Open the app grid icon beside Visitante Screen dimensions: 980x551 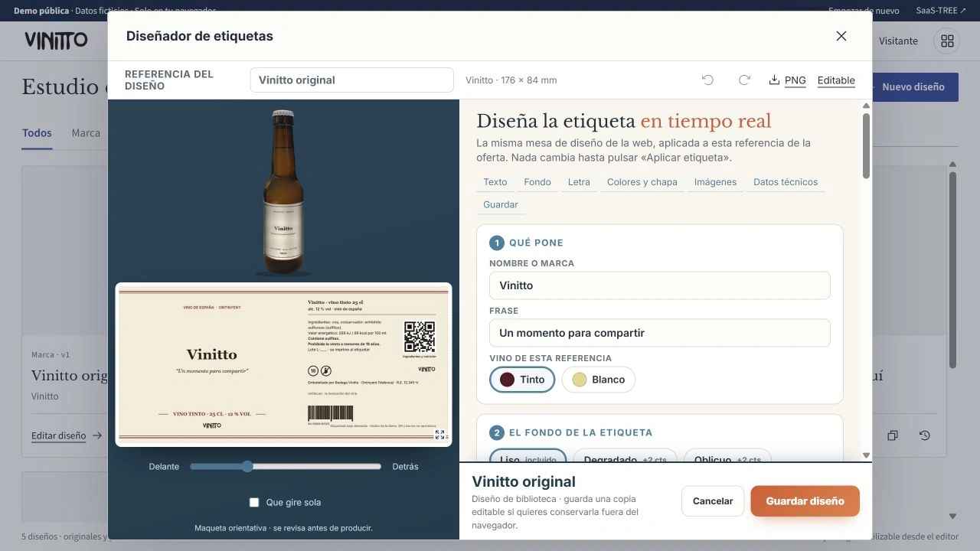[947, 41]
